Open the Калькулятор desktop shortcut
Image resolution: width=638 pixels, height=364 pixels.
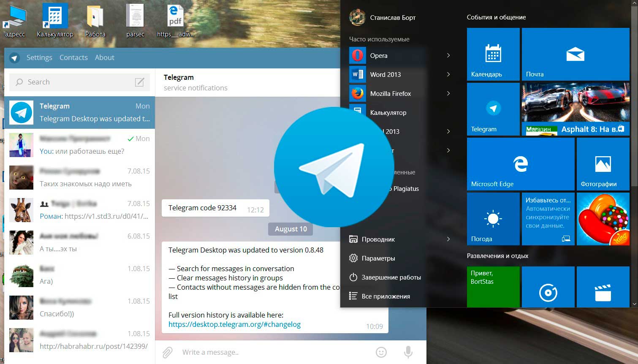[x=55, y=20]
